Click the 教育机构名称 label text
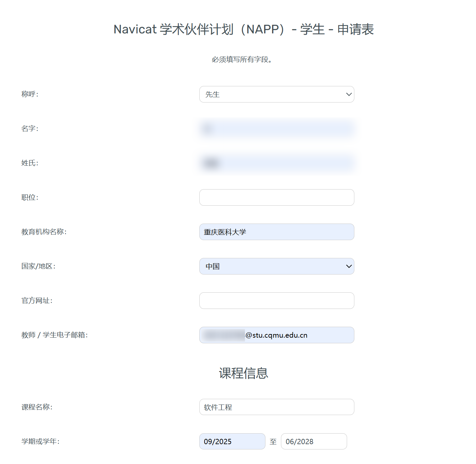The width and height of the screenshot is (476, 464). click(x=44, y=232)
